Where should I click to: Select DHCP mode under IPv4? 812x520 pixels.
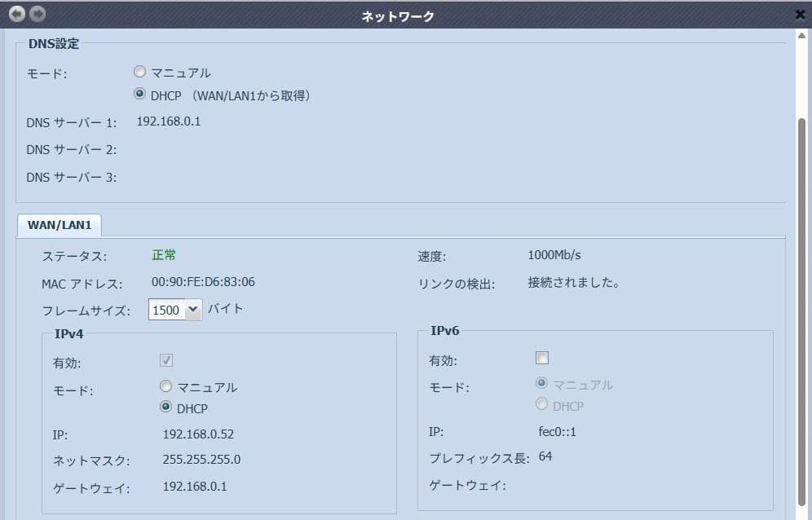click(x=166, y=408)
